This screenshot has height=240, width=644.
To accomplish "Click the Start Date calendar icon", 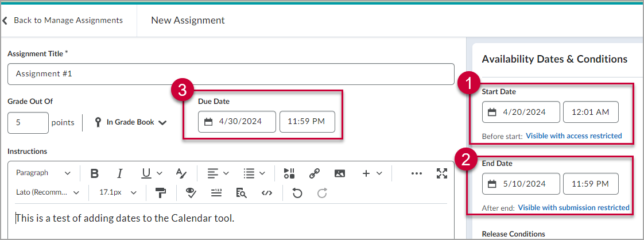I will (x=492, y=112).
